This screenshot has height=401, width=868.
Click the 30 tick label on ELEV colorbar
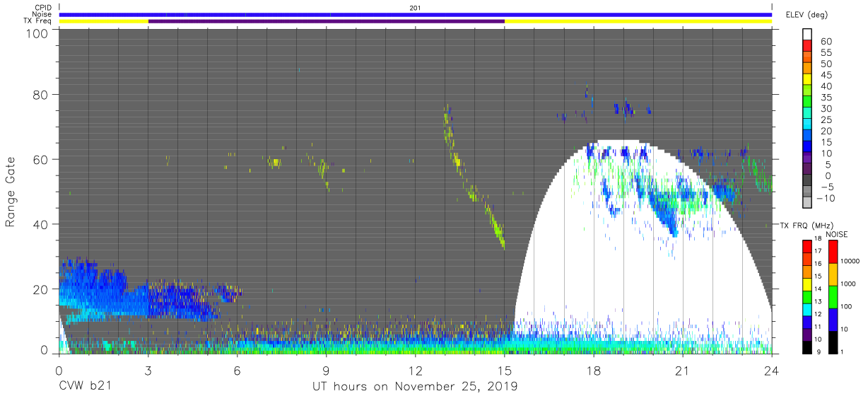[x=825, y=109]
